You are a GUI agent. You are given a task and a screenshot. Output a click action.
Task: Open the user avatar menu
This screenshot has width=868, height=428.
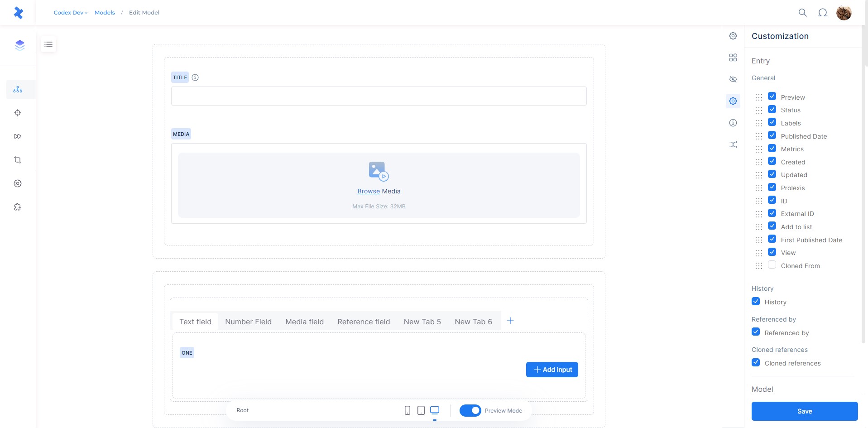844,13
